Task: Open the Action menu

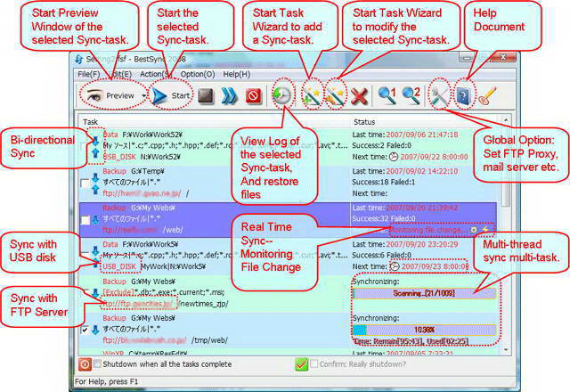Action: point(156,74)
